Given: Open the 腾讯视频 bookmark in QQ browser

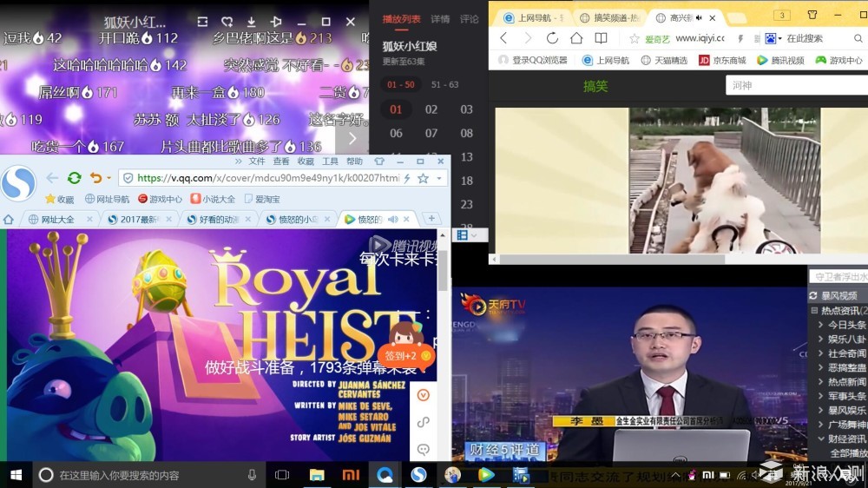Looking at the screenshot, I should tap(780, 60).
